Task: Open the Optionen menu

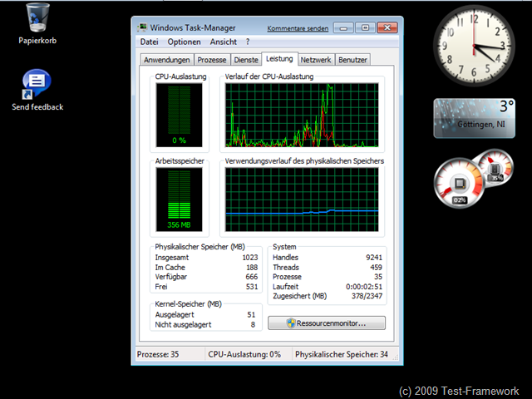Action: [x=184, y=42]
